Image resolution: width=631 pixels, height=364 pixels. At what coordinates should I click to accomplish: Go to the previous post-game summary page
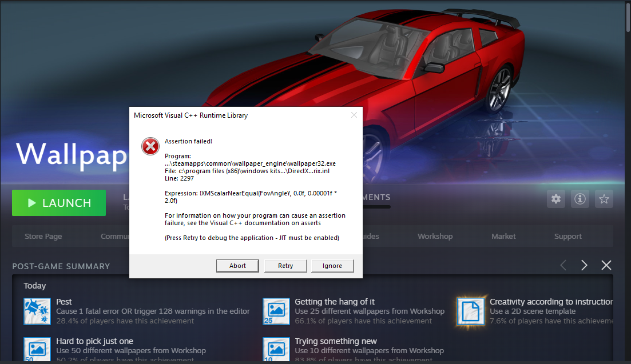click(563, 265)
